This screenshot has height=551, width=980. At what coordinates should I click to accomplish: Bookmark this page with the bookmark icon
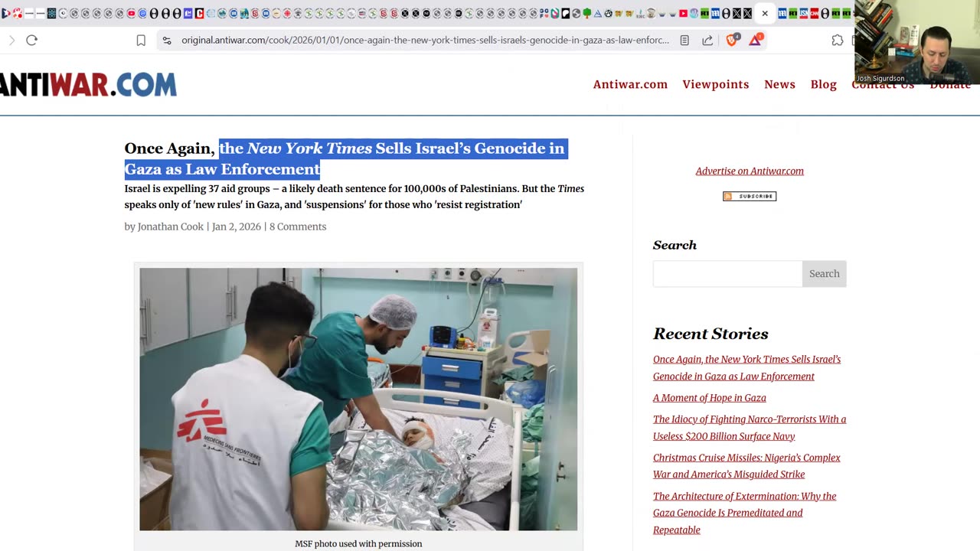(x=141, y=40)
